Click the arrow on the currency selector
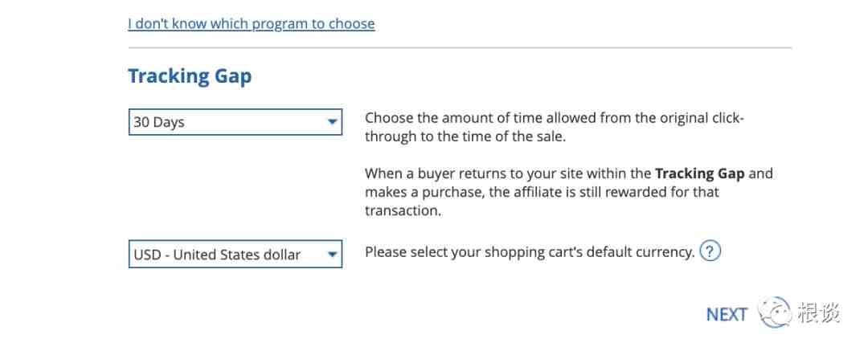 [x=332, y=254]
